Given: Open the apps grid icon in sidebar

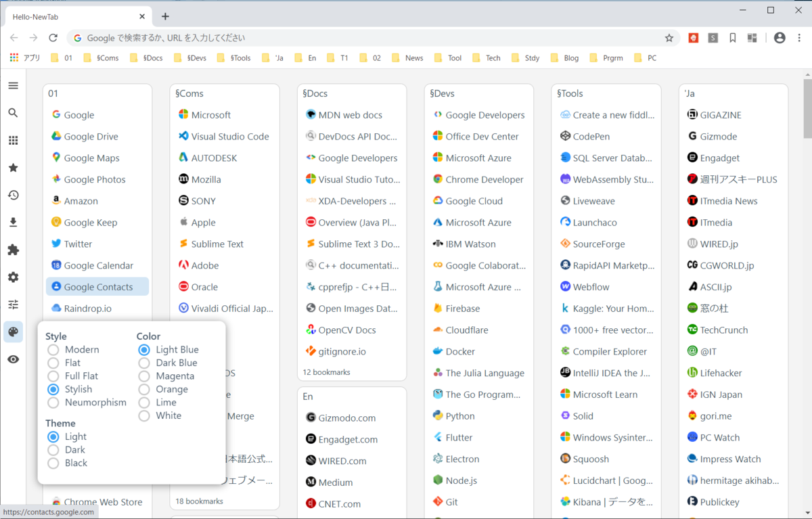Looking at the screenshot, I should click(x=13, y=141).
